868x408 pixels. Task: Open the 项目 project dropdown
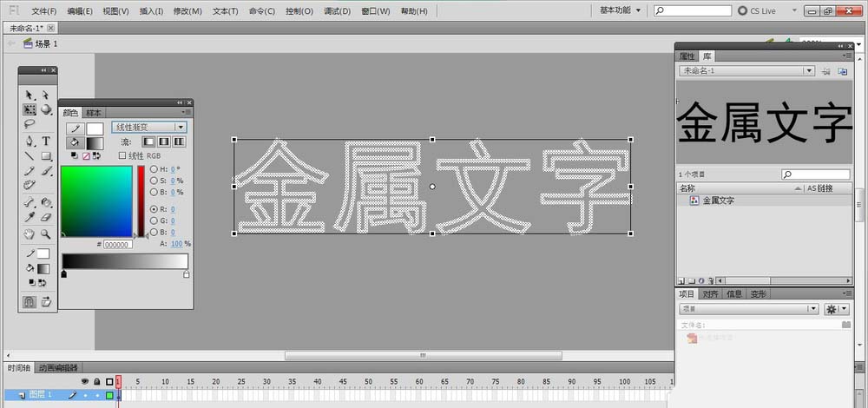pos(748,309)
